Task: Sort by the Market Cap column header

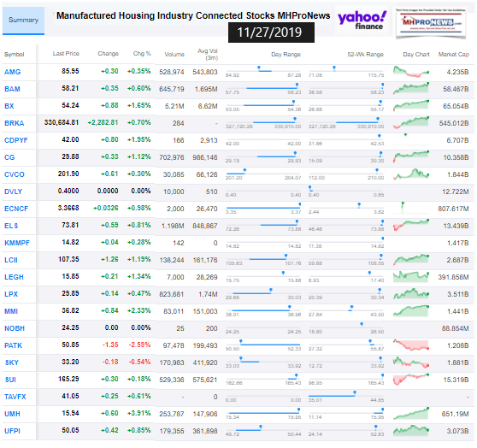Action: tap(454, 55)
